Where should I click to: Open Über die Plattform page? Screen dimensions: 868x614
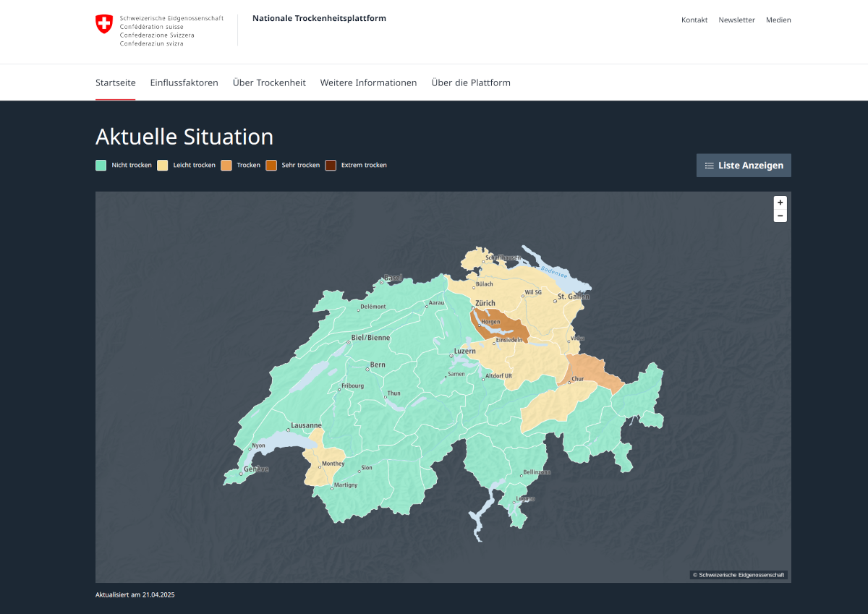[x=471, y=82]
